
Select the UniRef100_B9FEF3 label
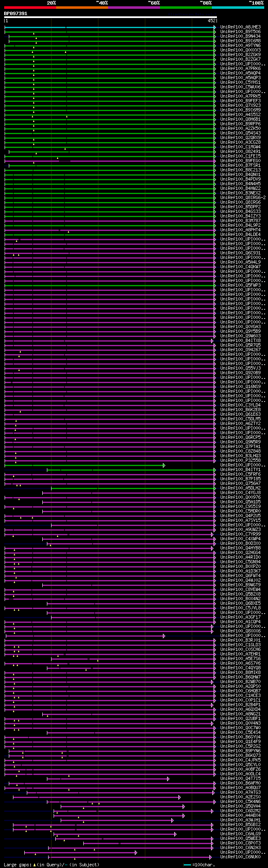pos(240,101)
